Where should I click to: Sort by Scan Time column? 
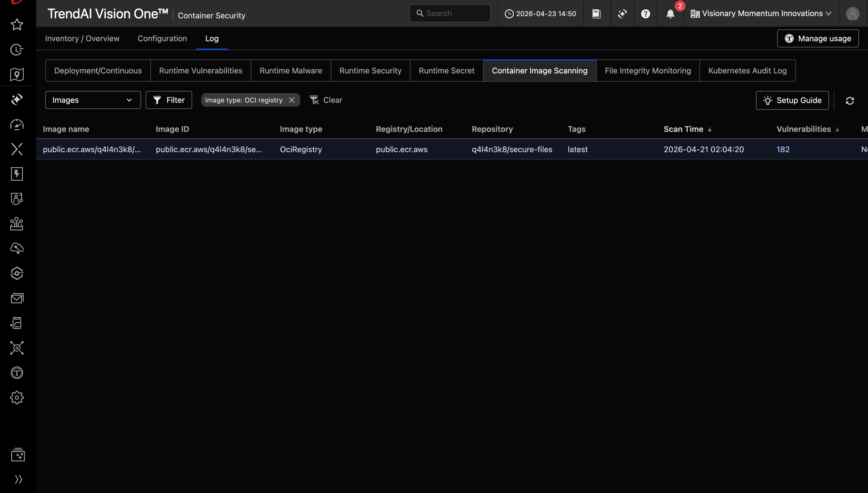pyautogui.click(x=687, y=129)
